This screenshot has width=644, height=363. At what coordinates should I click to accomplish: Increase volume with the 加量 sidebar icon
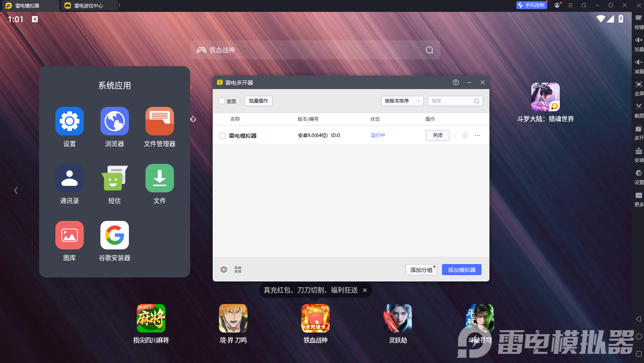tap(638, 40)
